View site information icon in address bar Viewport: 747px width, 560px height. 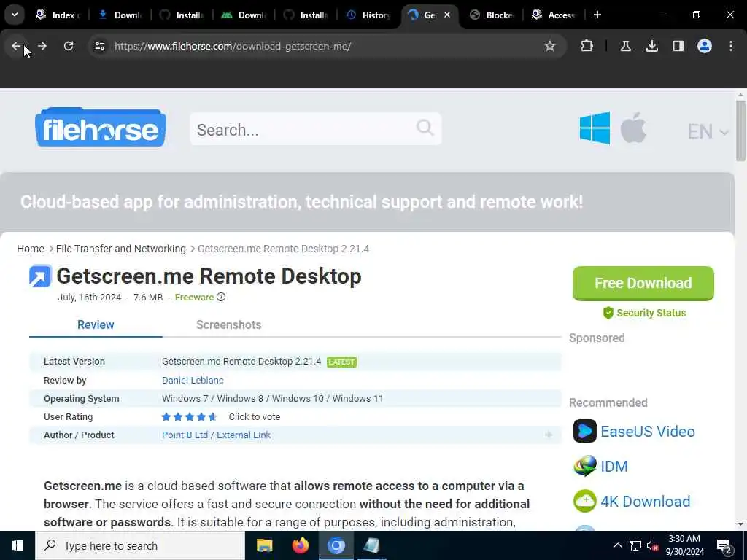[x=99, y=46]
